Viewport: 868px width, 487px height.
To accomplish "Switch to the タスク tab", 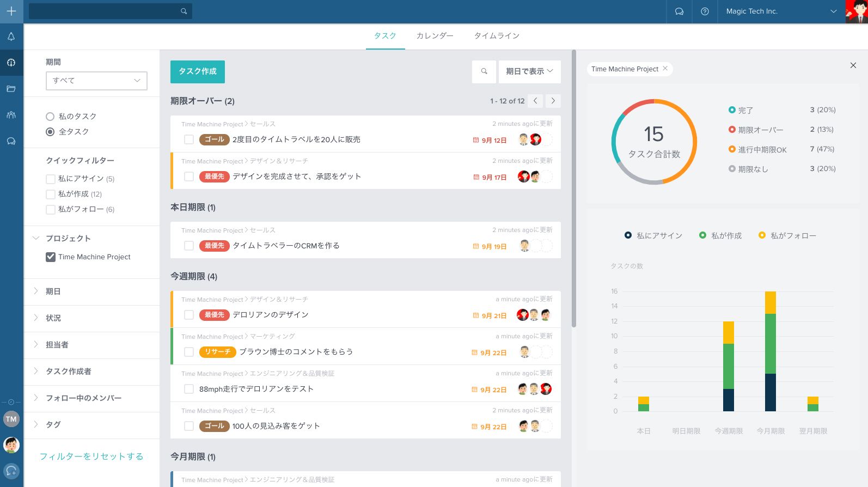I will 385,36.
